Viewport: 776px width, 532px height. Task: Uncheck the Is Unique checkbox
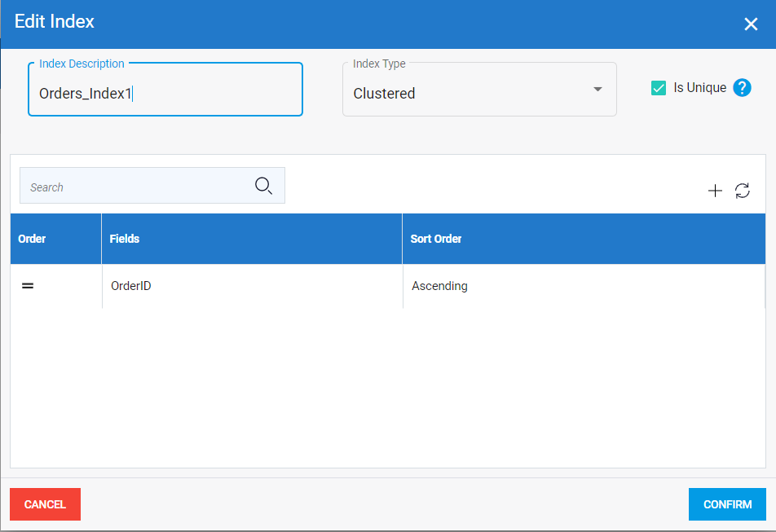[x=659, y=88]
